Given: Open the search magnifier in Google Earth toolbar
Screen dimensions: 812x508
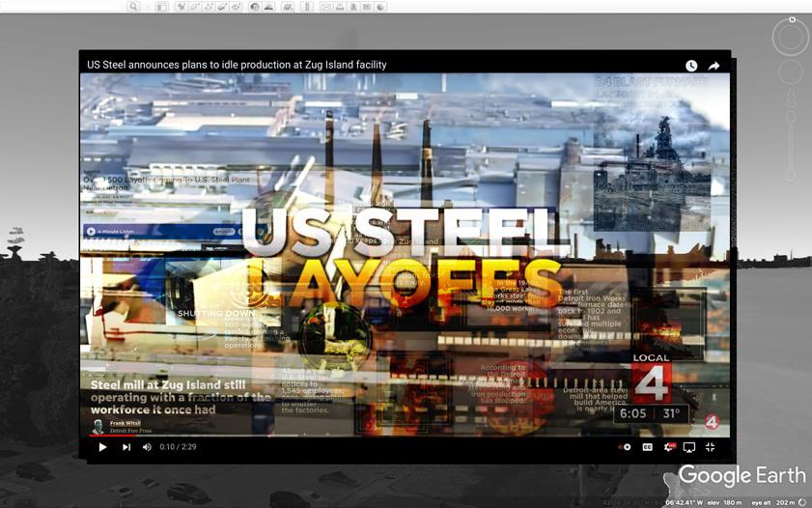Looking at the screenshot, I should [x=133, y=7].
